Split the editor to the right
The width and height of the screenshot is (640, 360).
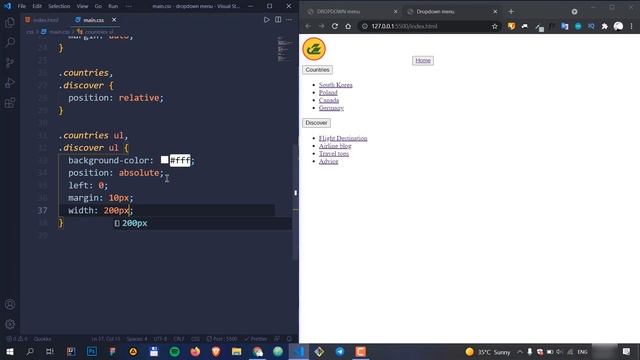tap(278, 20)
